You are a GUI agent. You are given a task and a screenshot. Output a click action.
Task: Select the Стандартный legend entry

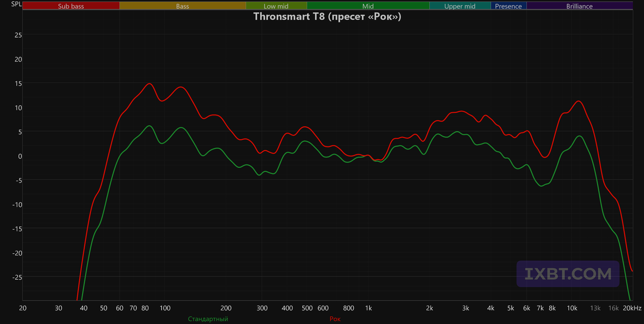coord(208,319)
